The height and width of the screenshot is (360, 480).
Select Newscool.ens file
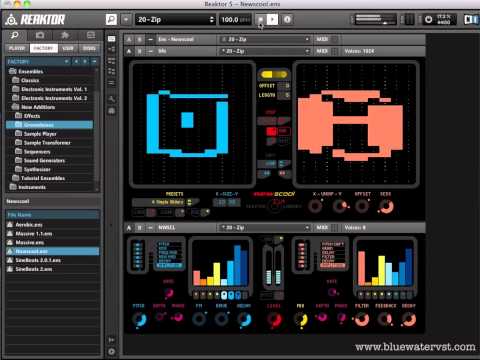[x=52, y=251]
